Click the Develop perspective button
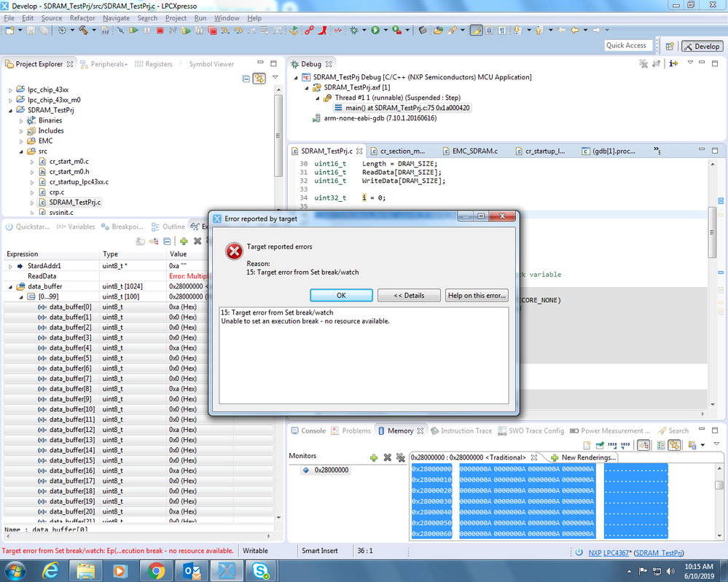The height and width of the screenshot is (582, 728). coord(702,47)
